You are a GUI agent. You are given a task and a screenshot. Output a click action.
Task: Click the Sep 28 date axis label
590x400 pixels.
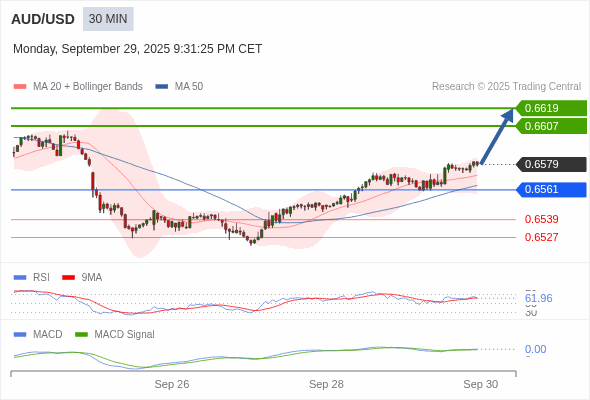click(x=326, y=384)
